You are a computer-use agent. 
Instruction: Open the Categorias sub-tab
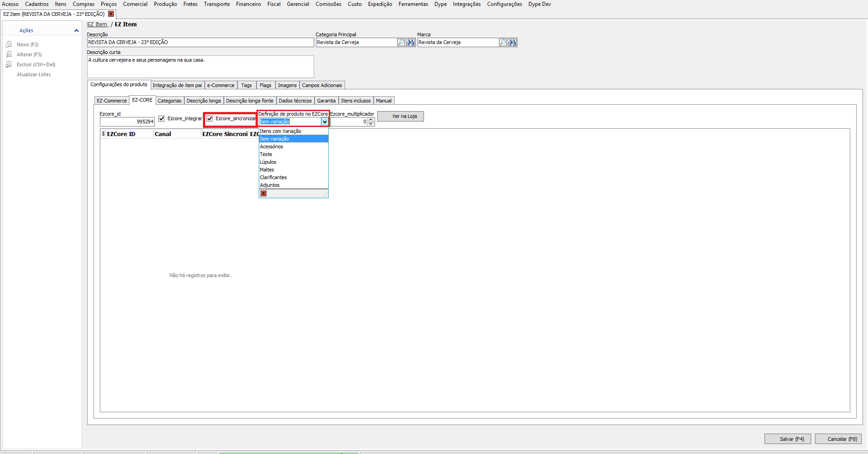169,101
